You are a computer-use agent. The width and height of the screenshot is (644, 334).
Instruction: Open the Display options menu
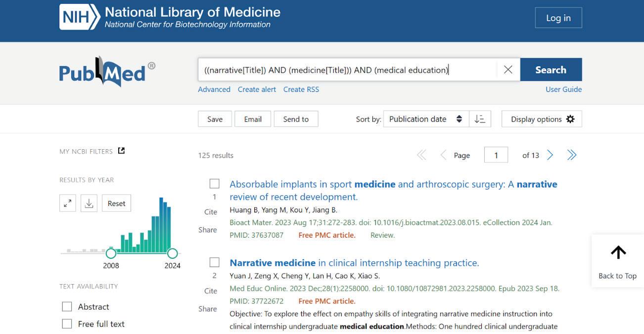542,119
